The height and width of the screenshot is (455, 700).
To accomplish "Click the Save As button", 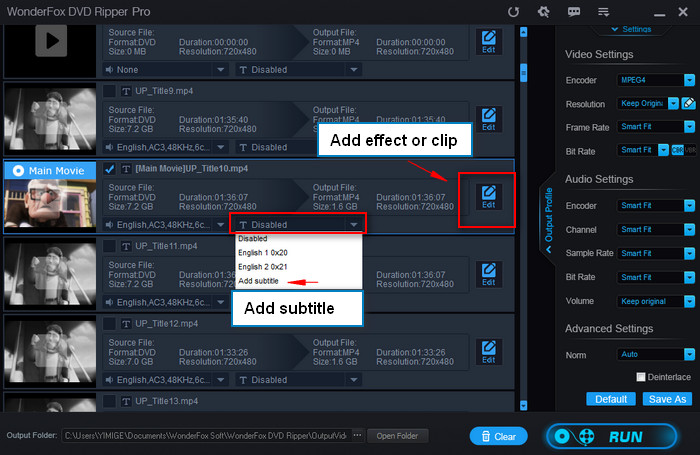I will click(x=667, y=399).
